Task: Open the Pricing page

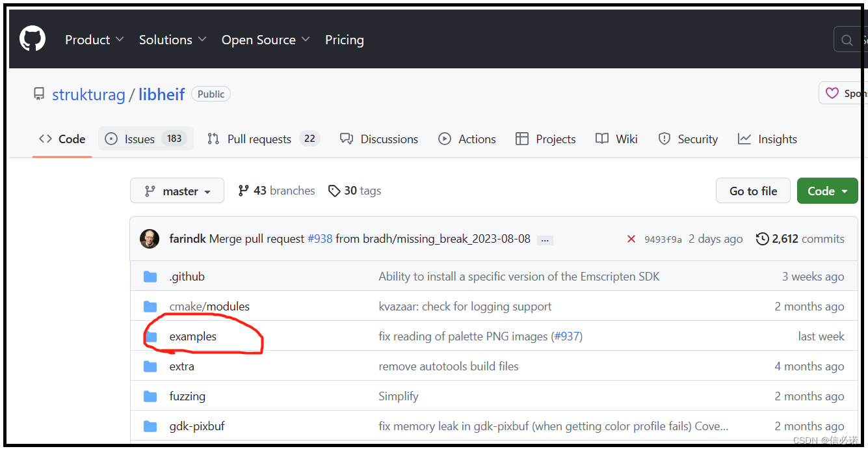Action: coord(345,40)
